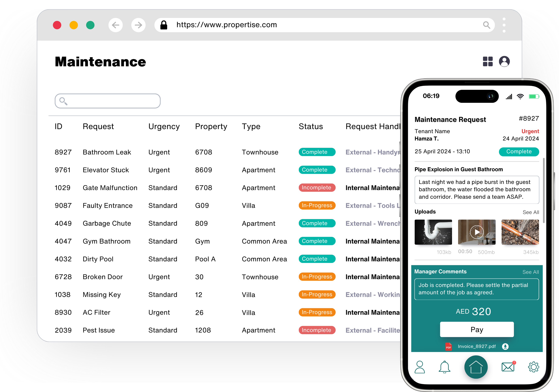The height and width of the screenshot is (392, 559).
Task: Select the Elevator Stuck request
Action: pos(106,170)
